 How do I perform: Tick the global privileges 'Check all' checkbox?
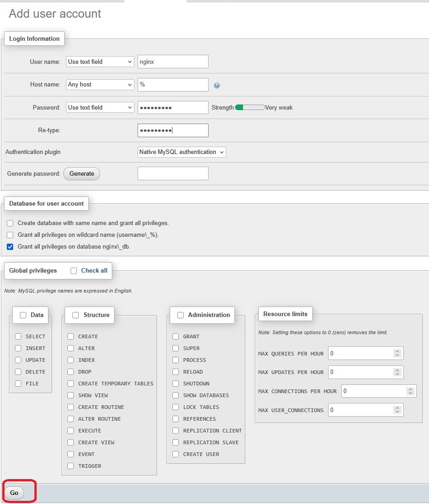pyautogui.click(x=74, y=271)
